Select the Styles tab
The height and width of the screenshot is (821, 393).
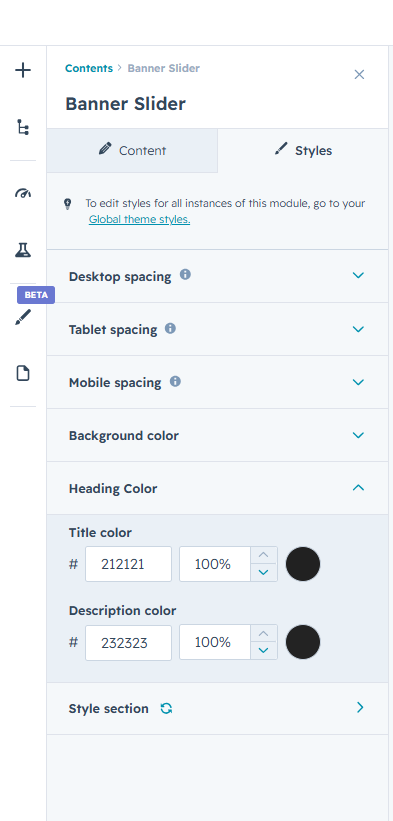click(303, 151)
